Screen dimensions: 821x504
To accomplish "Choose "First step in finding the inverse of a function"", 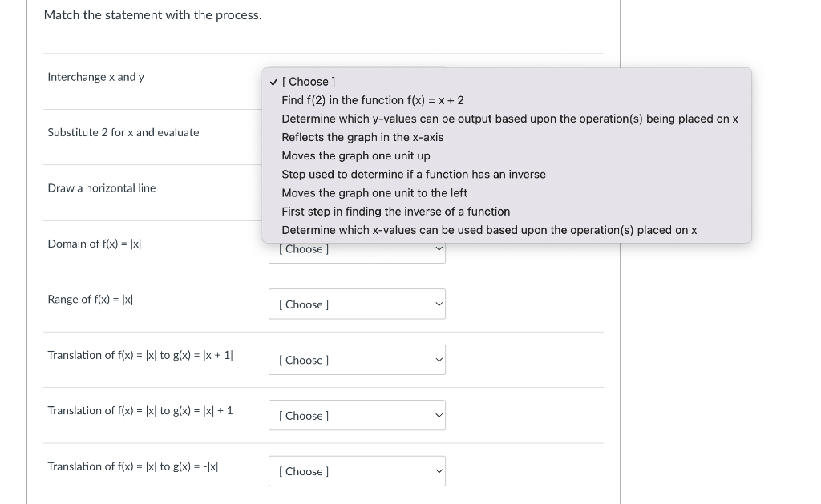I will pyautogui.click(x=396, y=212).
